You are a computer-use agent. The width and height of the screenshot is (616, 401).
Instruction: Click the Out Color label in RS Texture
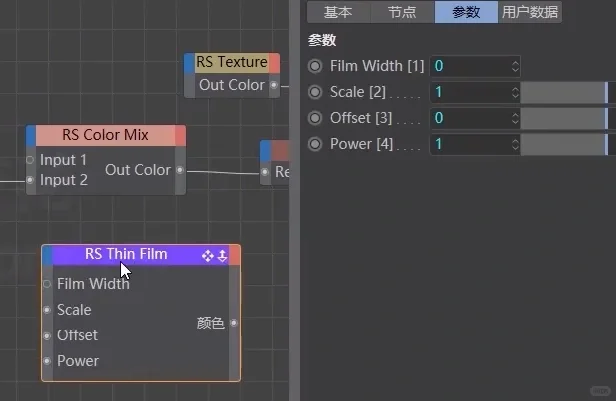click(232, 85)
